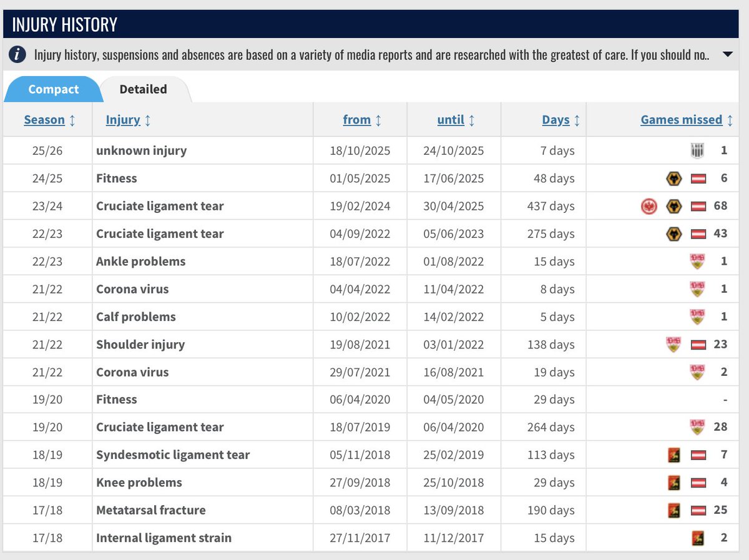Click the Austria flag in the Knee problems row
This screenshot has width=749, height=560.
tap(698, 483)
